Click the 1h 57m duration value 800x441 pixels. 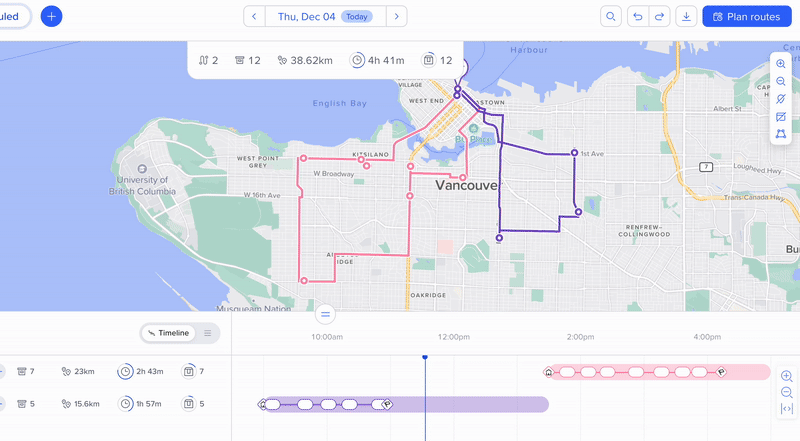148,404
